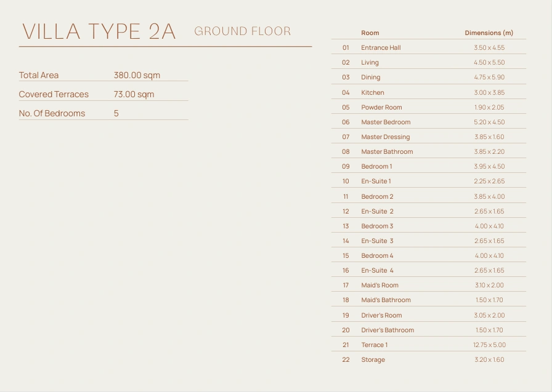
Task: Select the En-Suite 3 row name
Action: [378, 241]
